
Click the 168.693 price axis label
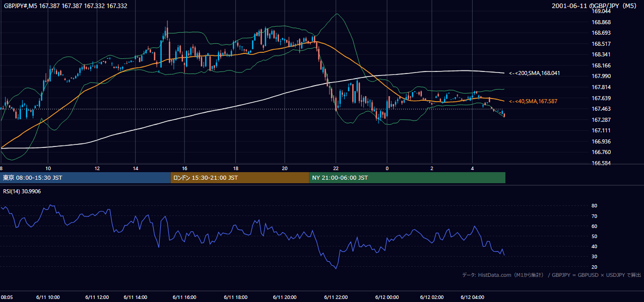tap(601, 33)
